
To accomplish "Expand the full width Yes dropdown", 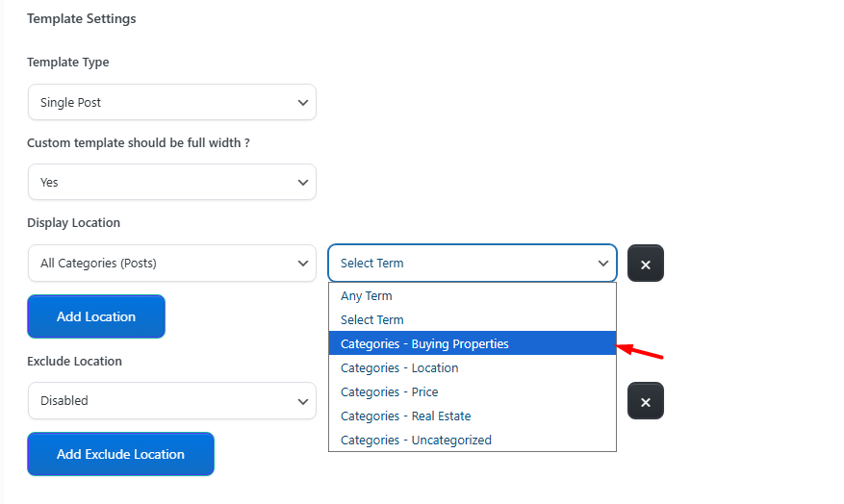I will 171,182.
